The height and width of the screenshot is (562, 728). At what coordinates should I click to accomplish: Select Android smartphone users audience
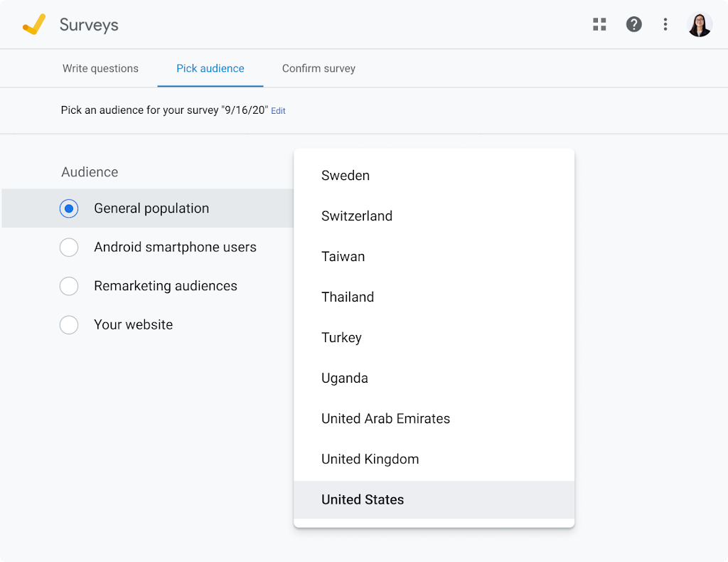click(69, 248)
